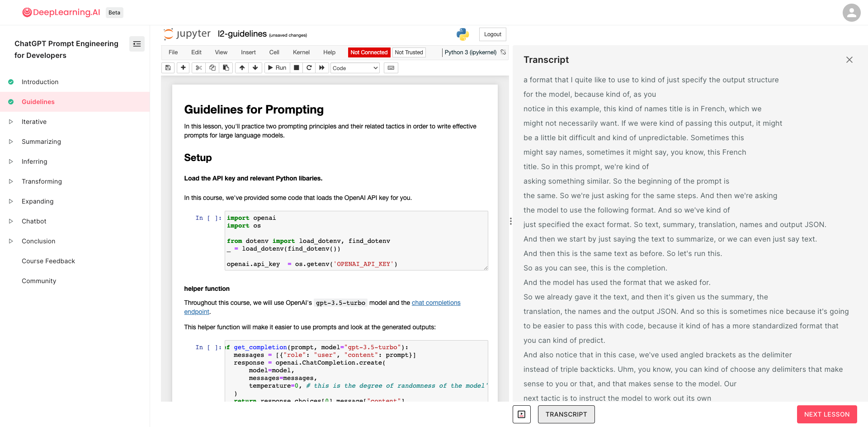Open the Inferring lesson
The height and width of the screenshot is (427, 868).
(34, 161)
